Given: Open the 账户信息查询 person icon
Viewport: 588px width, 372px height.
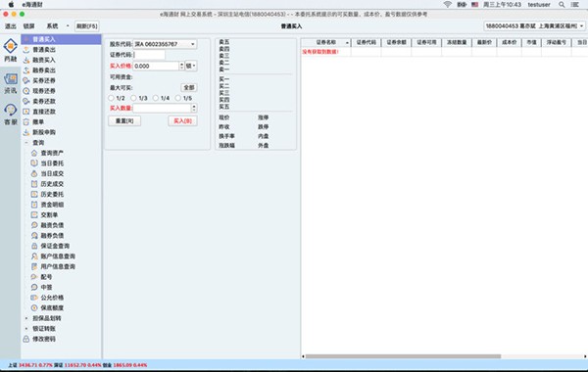Looking at the screenshot, I should [34, 256].
